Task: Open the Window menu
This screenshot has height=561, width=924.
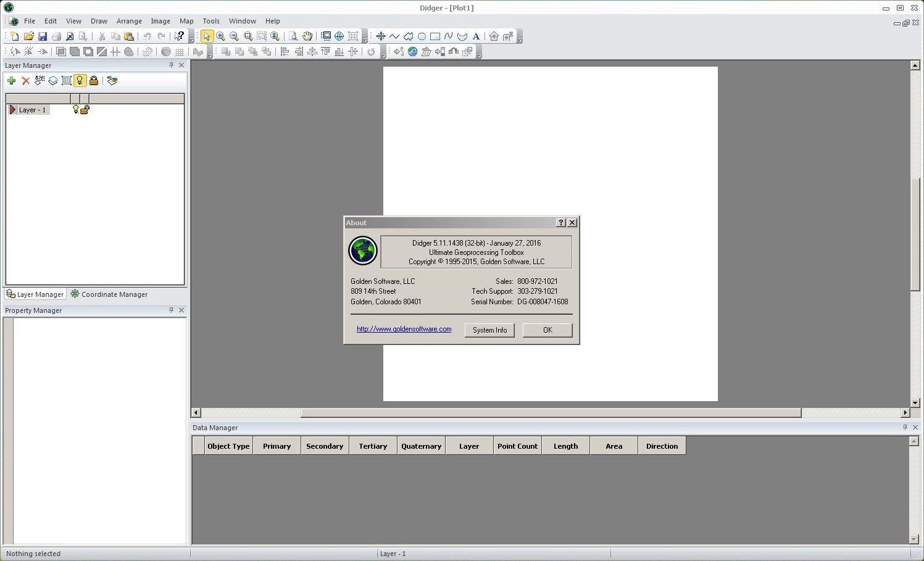Action: [x=243, y=21]
